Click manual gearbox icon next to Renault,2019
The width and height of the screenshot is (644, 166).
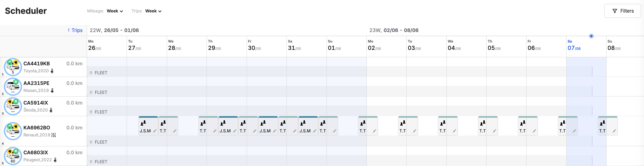54,135
